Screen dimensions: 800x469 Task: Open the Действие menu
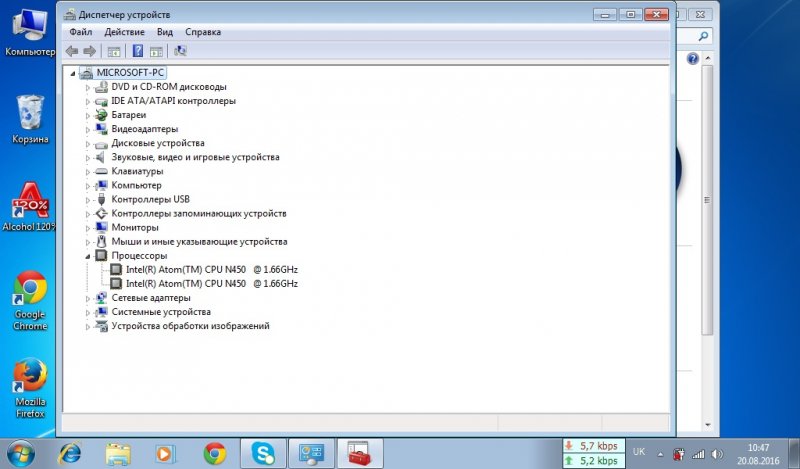(x=124, y=32)
